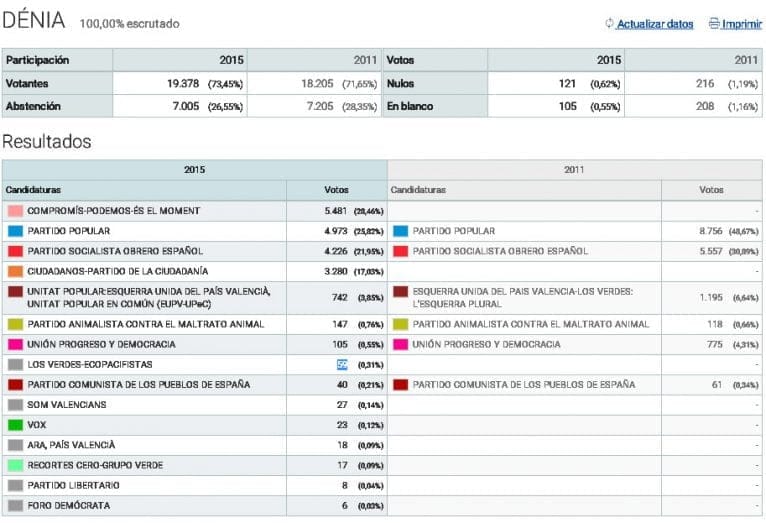Click the 7.005 Abstención value
Viewport: 766px width, 523px height.
tap(186, 106)
